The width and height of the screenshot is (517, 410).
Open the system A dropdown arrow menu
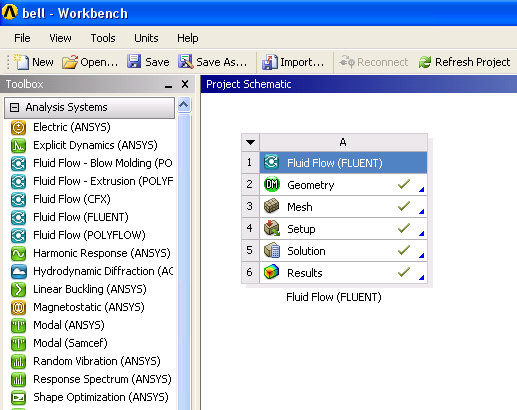click(x=250, y=142)
